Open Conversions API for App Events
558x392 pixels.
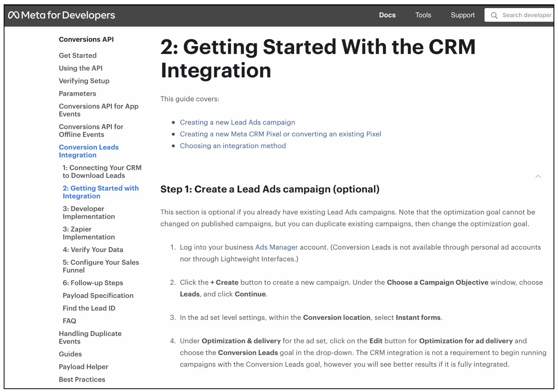(x=99, y=110)
